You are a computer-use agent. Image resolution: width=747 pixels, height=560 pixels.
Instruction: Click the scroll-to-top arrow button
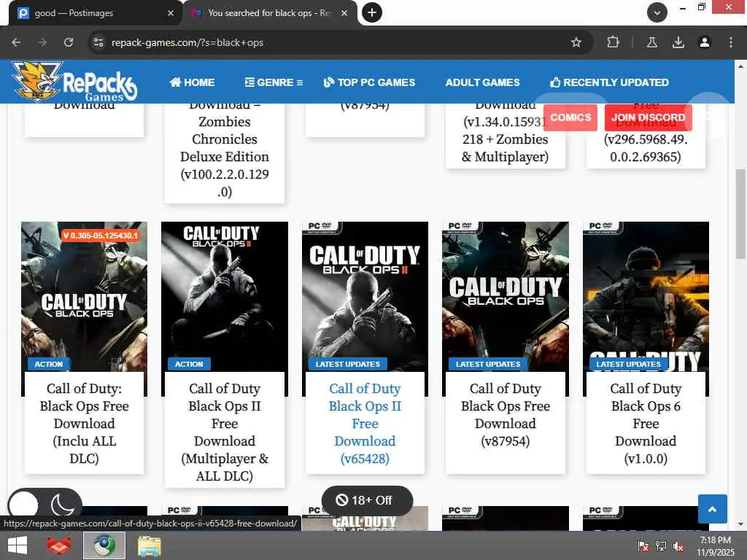pos(712,509)
